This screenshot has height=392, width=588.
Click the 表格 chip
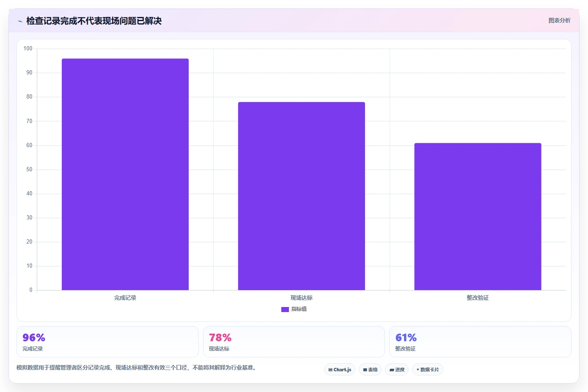370,370
